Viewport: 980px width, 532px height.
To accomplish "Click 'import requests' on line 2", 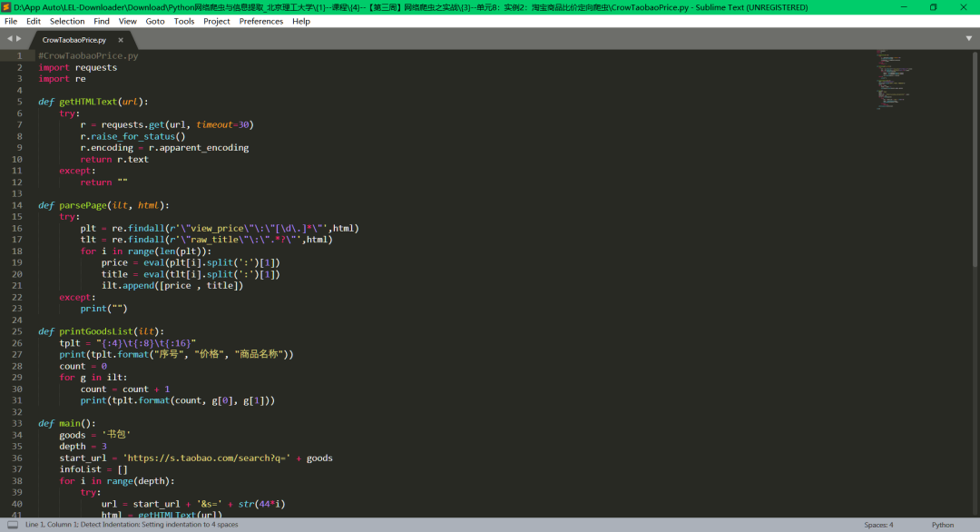I will (x=77, y=67).
